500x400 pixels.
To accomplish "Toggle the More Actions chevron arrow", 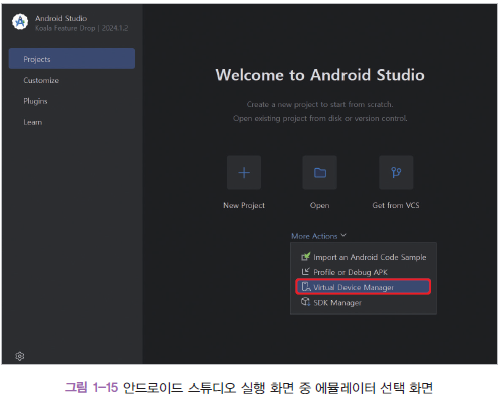I will pyautogui.click(x=343, y=235).
